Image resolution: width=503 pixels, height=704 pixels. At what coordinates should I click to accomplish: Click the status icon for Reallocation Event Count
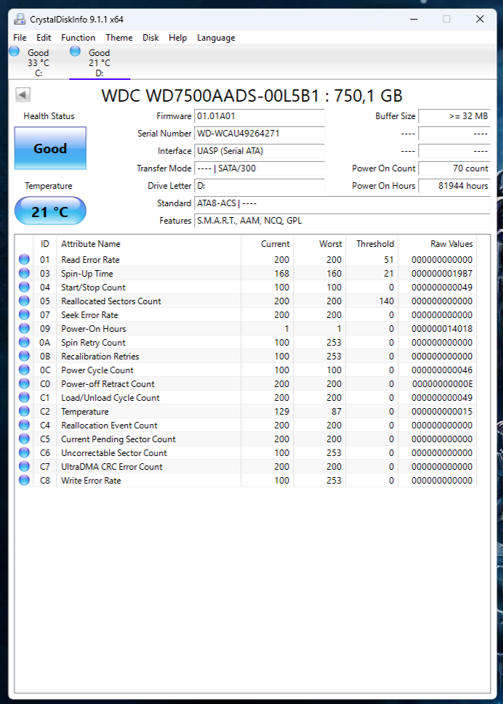point(24,425)
